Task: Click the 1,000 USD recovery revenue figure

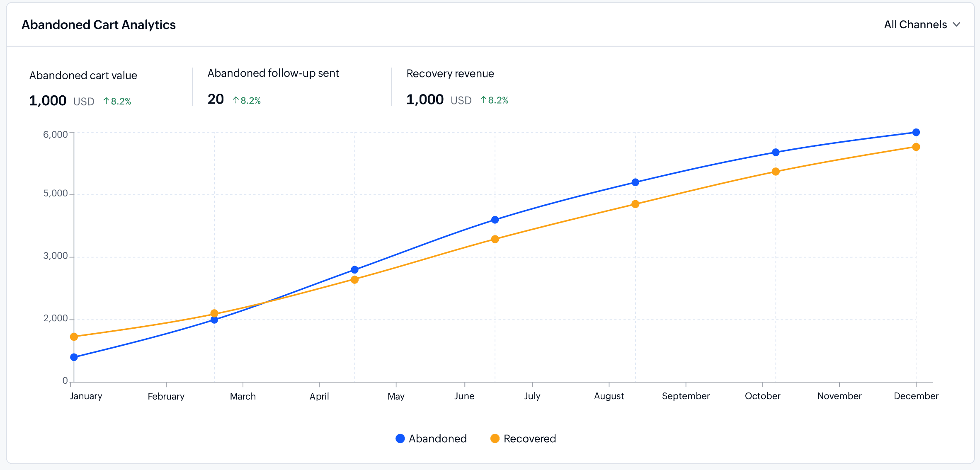Action: (x=439, y=100)
